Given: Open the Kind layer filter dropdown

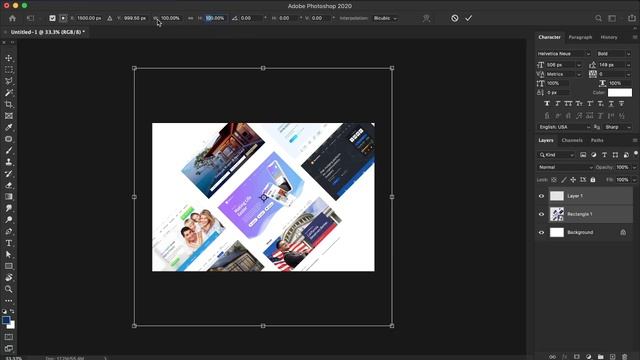Looking at the screenshot, I should coord(556,155).
